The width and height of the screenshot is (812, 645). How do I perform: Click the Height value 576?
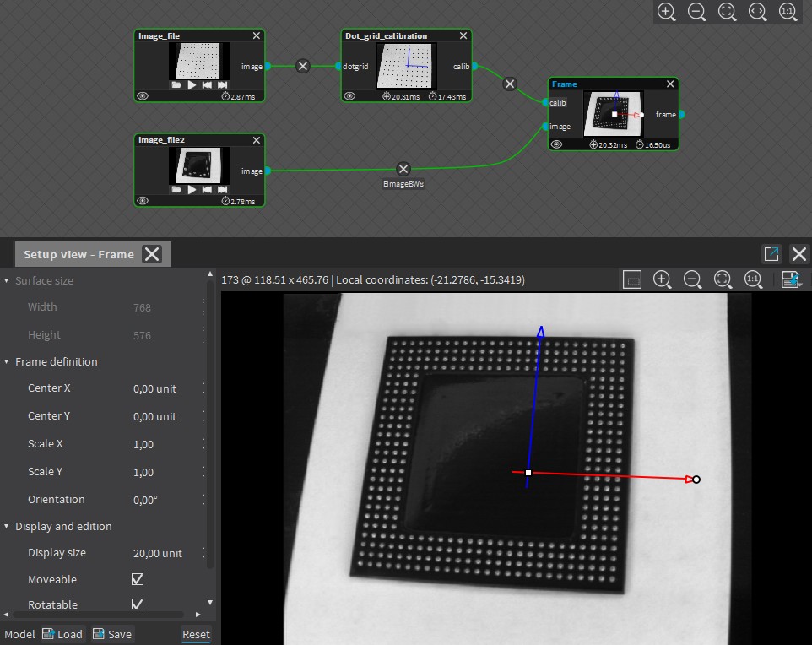click(142, 336)
